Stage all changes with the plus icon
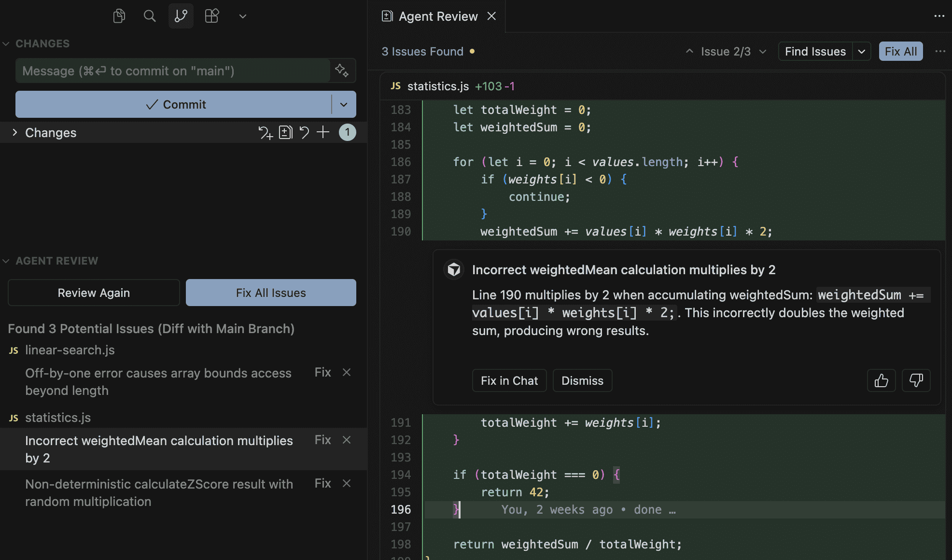Viewport: 952px width, 560px height. [x=323, y=132]
